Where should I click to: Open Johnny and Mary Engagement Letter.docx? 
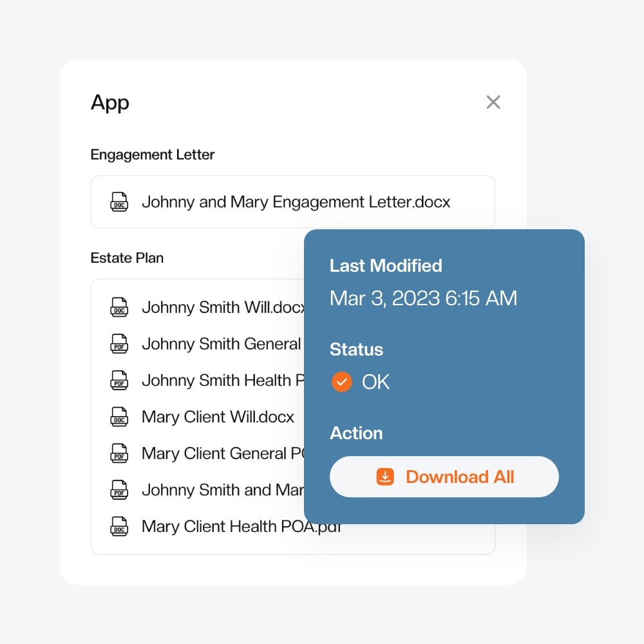(x=296, y=202)
